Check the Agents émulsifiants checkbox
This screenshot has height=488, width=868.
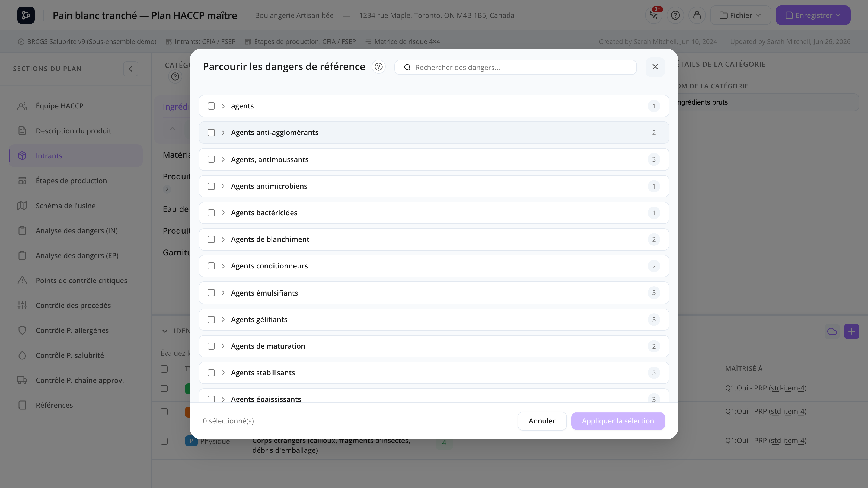(x=211, y=293)
